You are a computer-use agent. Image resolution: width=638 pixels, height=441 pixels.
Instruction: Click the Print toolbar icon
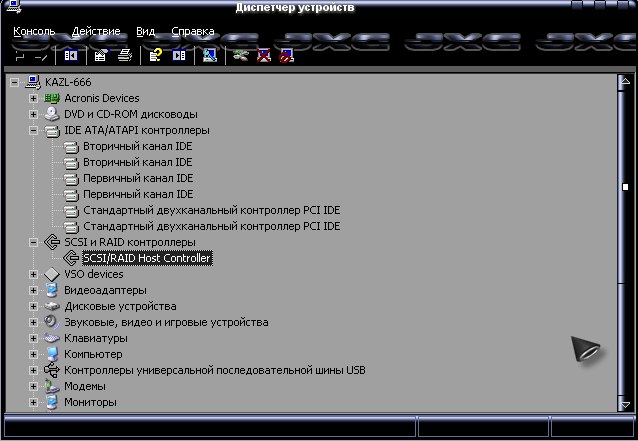coord(125,55)
